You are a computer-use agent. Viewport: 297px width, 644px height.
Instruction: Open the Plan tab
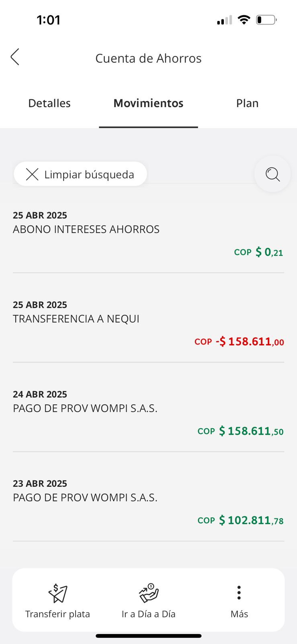[247, 103]
